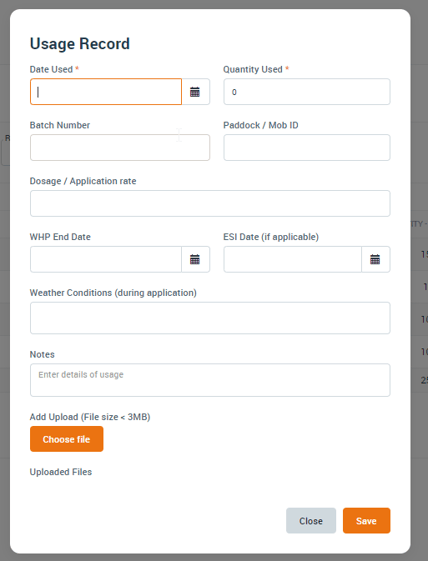Select the Batch Number input

(x=120, y=147)
